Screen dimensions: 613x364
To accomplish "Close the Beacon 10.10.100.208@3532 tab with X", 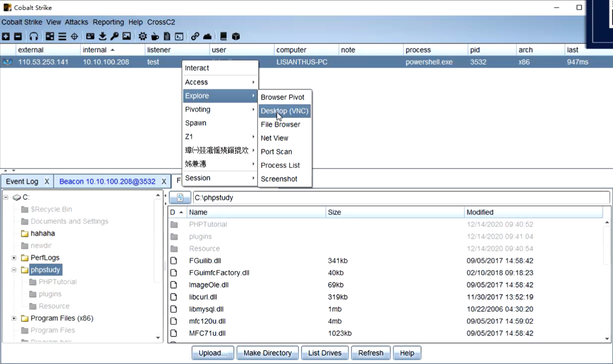I will pos(164,181).
